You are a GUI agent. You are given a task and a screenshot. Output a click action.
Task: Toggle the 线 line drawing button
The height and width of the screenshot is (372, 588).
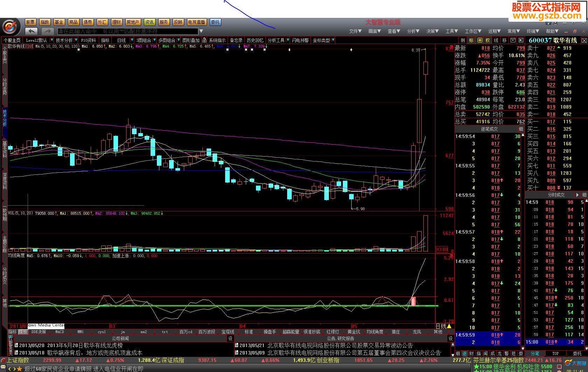pyautogui.click(x=496, y=40)
